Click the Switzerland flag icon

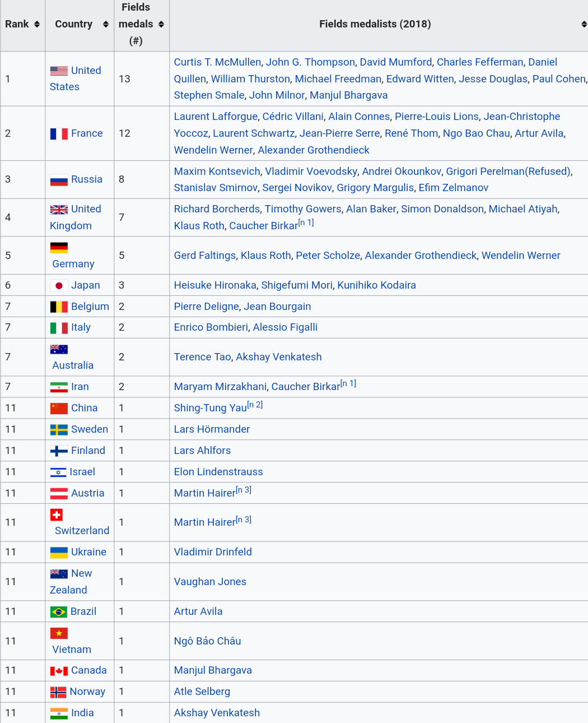(57, 515)
